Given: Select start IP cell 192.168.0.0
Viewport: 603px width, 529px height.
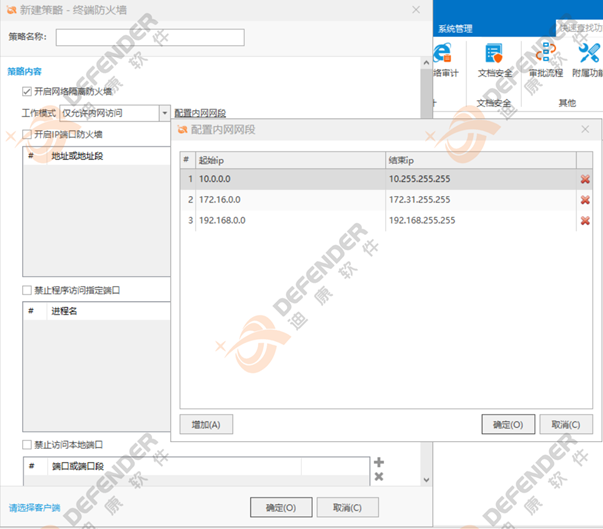Looking at the screenshot, I should pos(290,221).
